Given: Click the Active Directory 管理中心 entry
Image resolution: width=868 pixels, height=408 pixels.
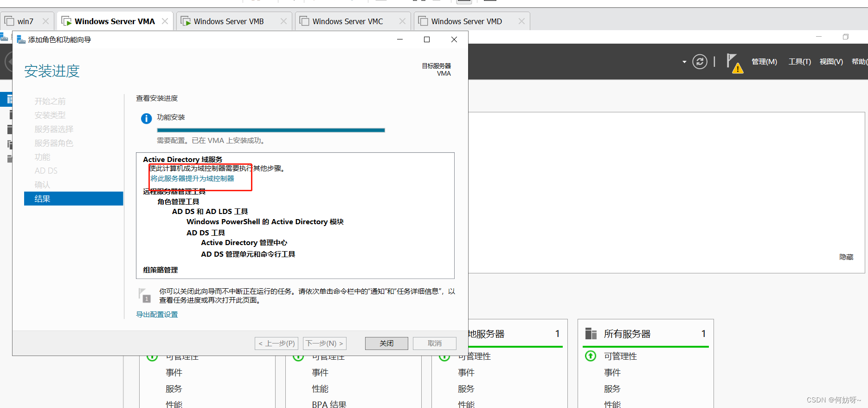Looking at the screenshot, I should pyautogui.click(x=244, y=243).
